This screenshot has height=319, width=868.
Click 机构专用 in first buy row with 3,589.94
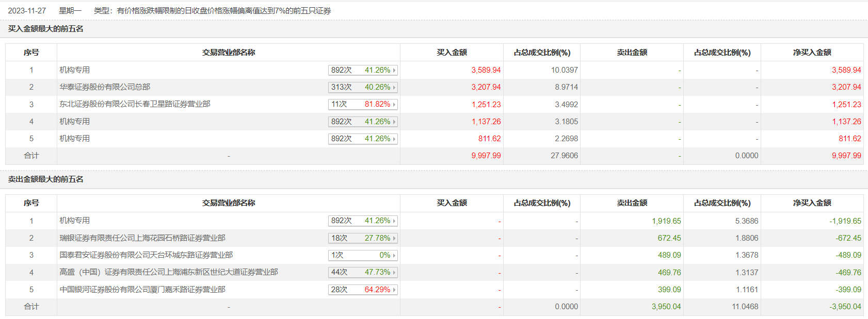coord(75,70)
